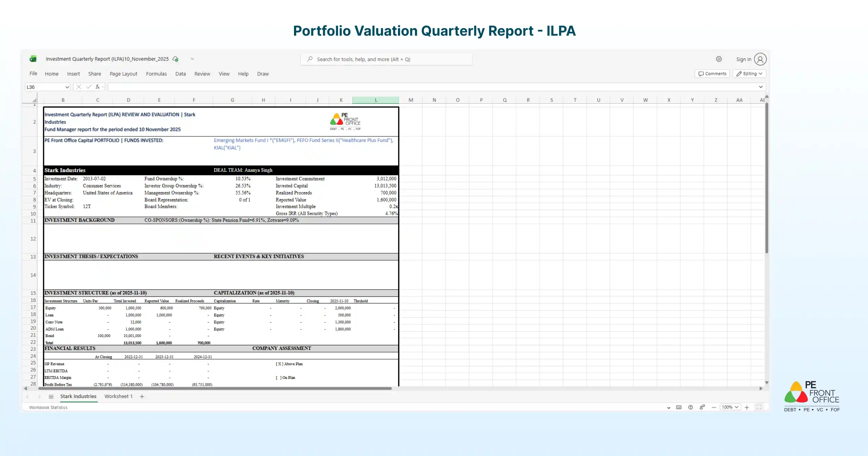The image size is (868, 456).
Task: Open the Page Layout tab
Action: pos(124,74)
